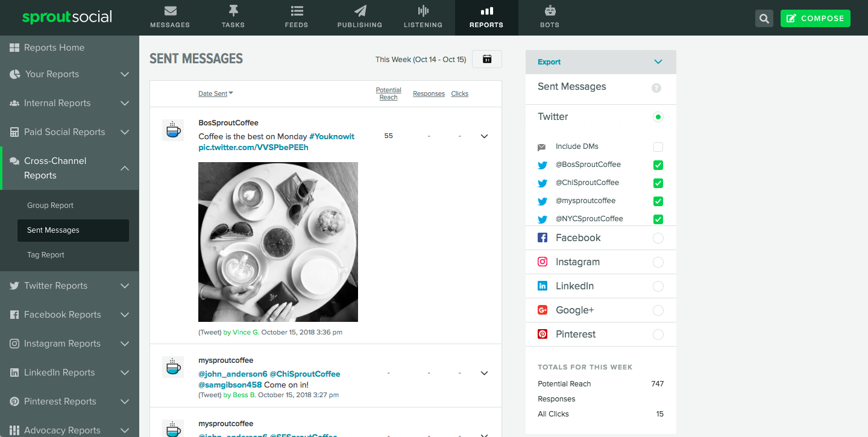
Task: Click the Reports Home grid icon
Action: [14, 48]
